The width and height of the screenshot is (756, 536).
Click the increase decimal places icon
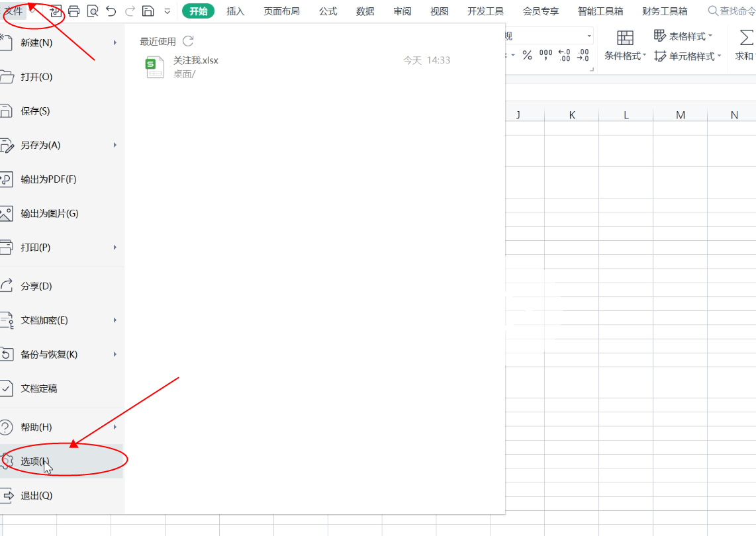pyautogui.click(x=564, y=56)
